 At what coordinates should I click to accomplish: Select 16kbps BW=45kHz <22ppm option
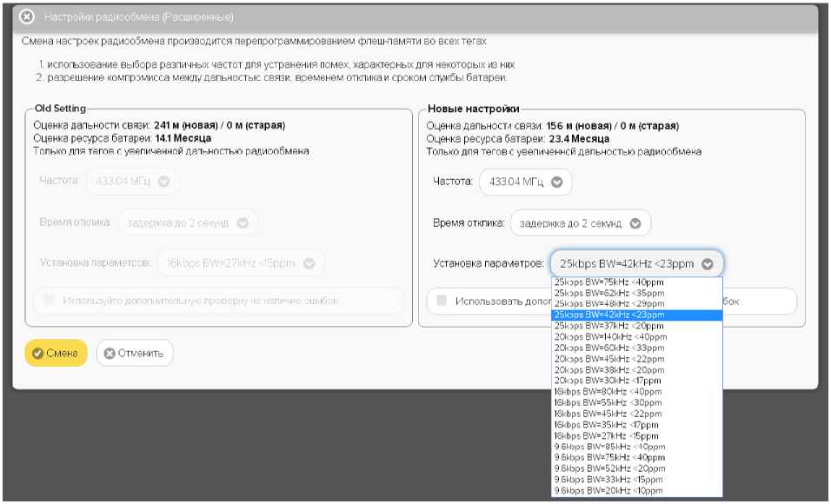point(637,414)
